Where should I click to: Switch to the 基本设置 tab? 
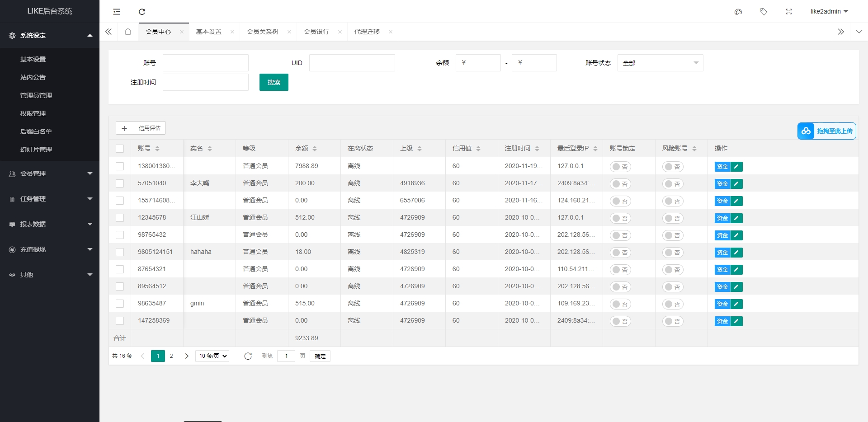209,32
